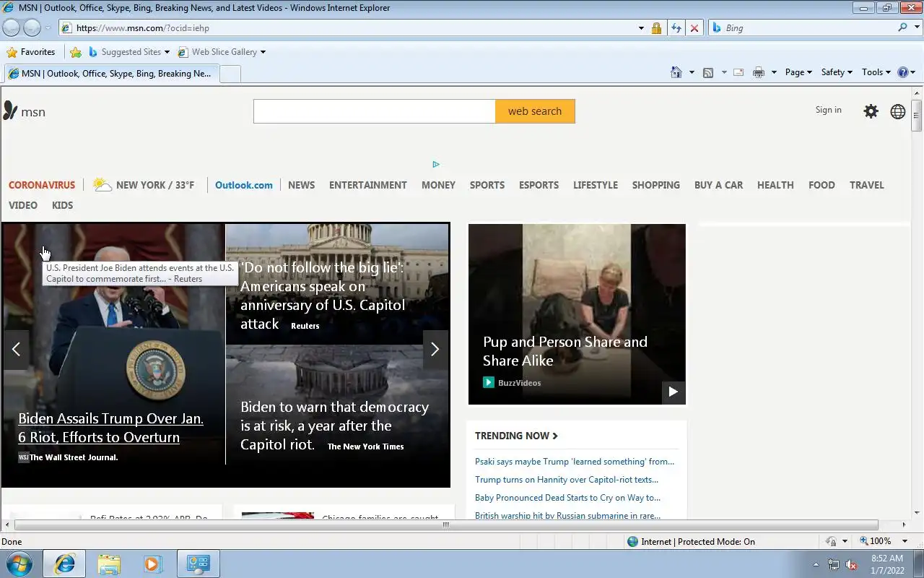
Task: Click the weather sun-cloud icon
Action: [x=103, y=185]
